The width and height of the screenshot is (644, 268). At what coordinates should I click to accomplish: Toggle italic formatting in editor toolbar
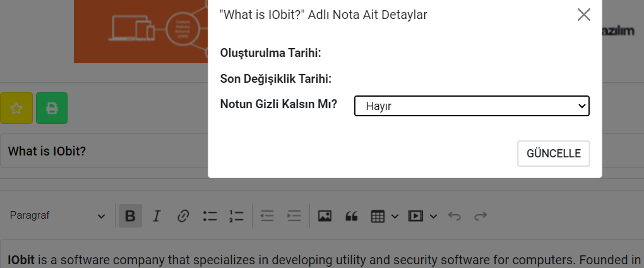coord(157,216)
